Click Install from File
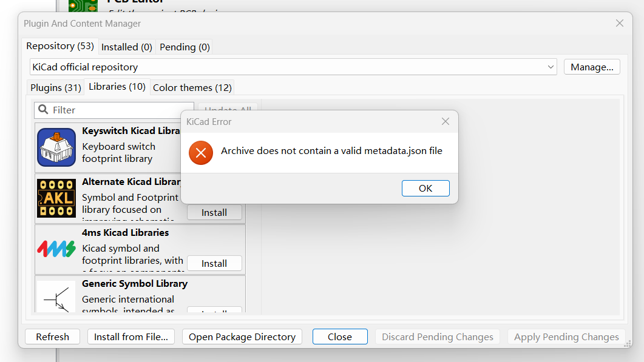 click(x=130, y=337)
